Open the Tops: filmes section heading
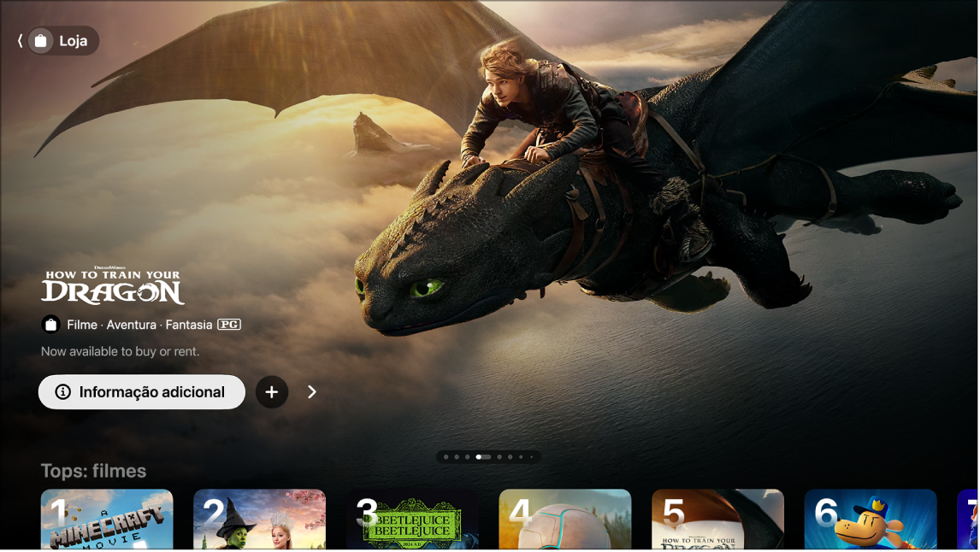Viewport: 980px width, 552px height. (93, 471)
